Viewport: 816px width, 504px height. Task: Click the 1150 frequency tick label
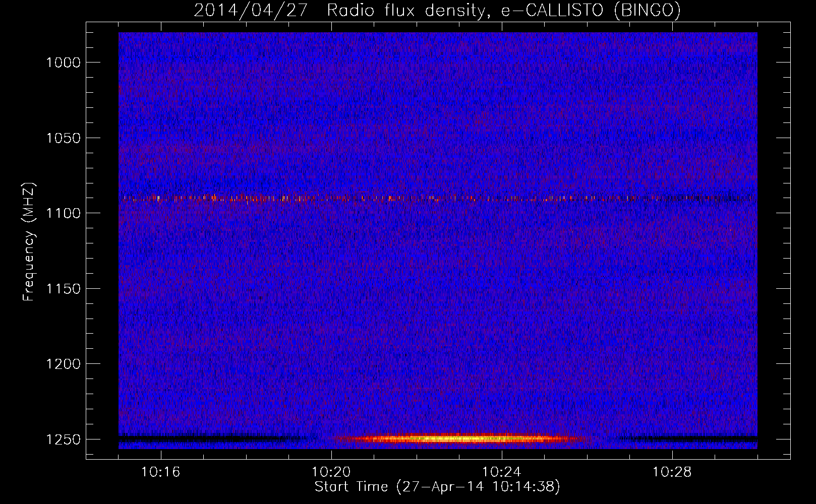[x=63, y=289]
